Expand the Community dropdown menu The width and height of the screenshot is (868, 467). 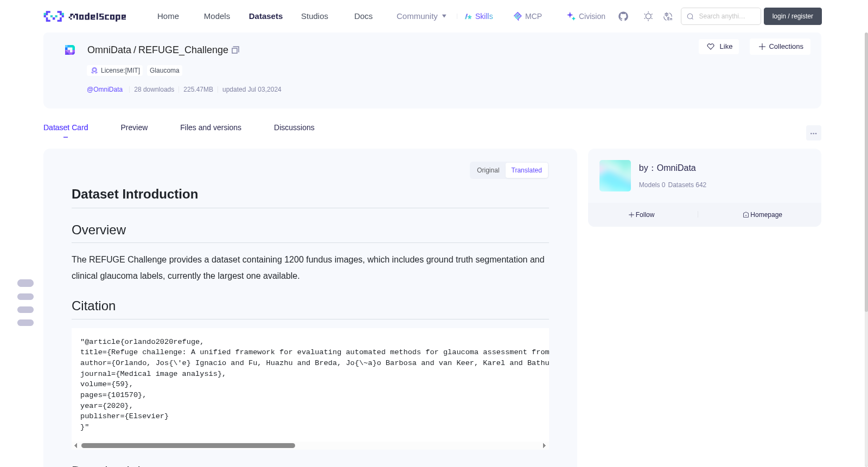point(422,16)
